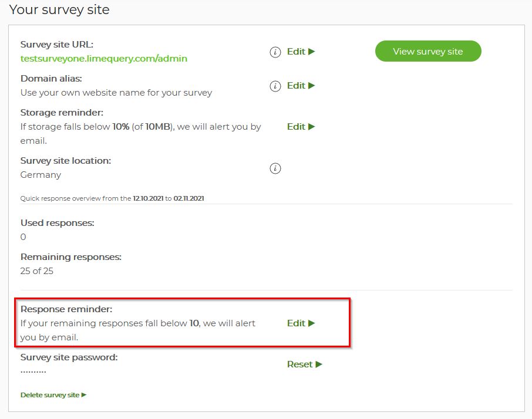Click the 'Storage reminder:' label
This screenshot has height=419, width=532.
(62, 112)
